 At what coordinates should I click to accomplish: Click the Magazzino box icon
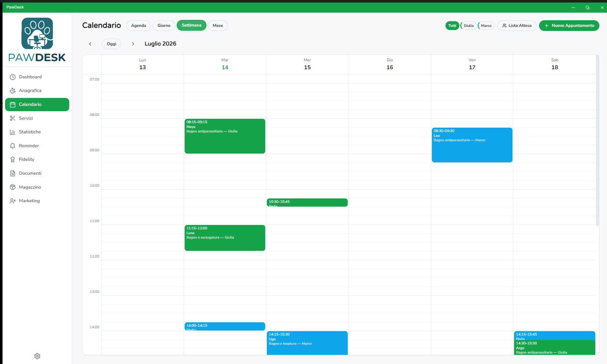click(x=13, y=187)
